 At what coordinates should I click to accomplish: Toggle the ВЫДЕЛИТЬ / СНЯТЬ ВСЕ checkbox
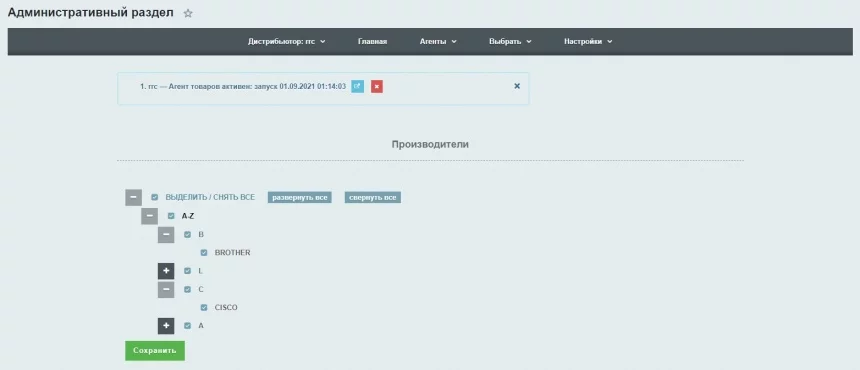155,197
